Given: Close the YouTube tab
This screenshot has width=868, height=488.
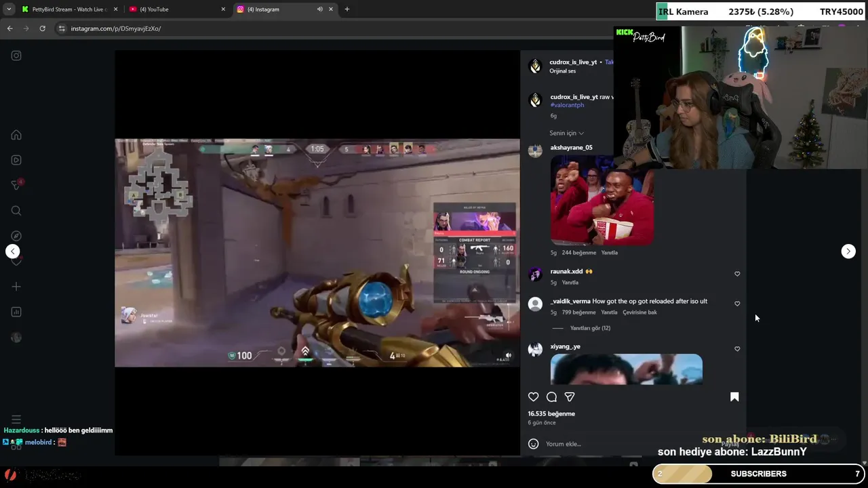Looking at the screenshot, I should pos(223,9).
